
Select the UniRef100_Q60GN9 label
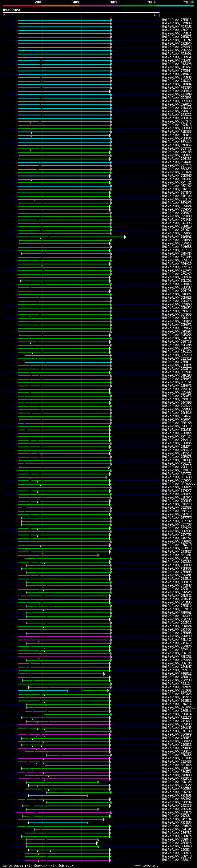tap(177, 728)
